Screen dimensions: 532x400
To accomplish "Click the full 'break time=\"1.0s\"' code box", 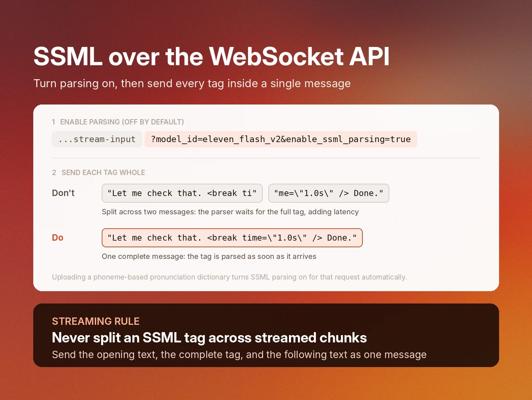I will (232, 238).
